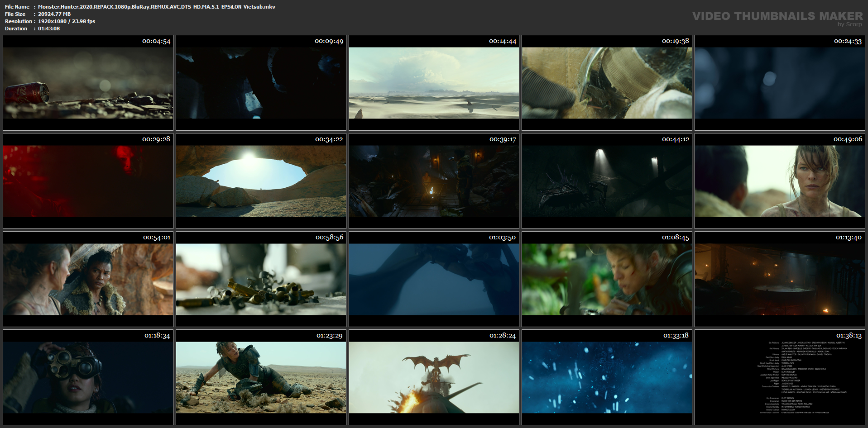
Task: Click the duration value 01:43:08
Action: tap(49, 29)
